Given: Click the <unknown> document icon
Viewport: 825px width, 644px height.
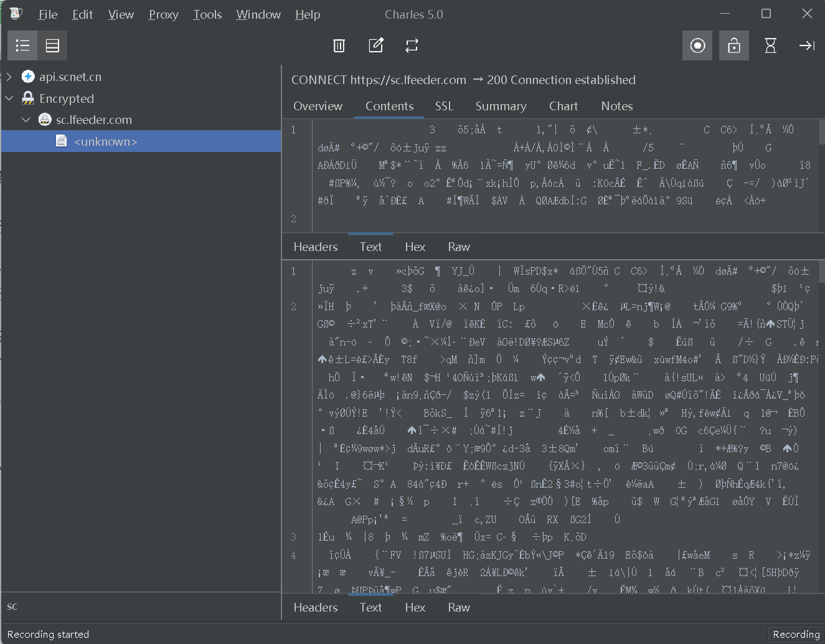Looking at the screenshot, I should click(x=62, y=141).
